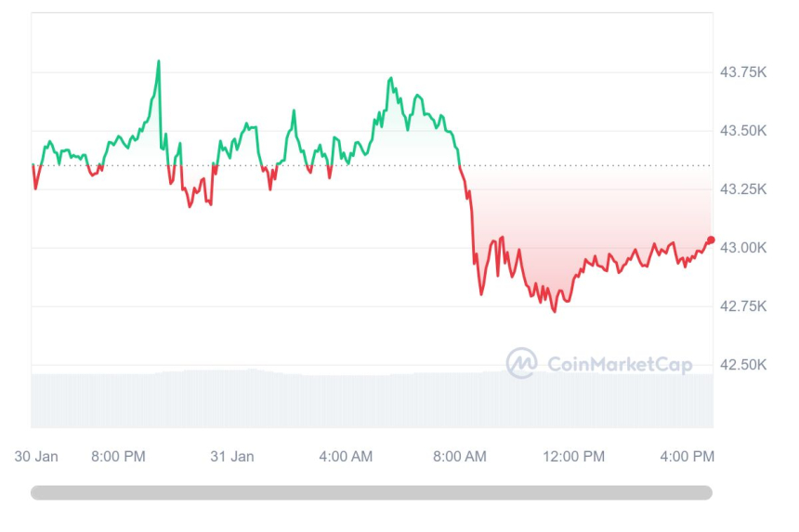The width and height of the screenshot is (799, 532).
Task: Select the 31 Jan date label
Action: (x=232, y=456)
